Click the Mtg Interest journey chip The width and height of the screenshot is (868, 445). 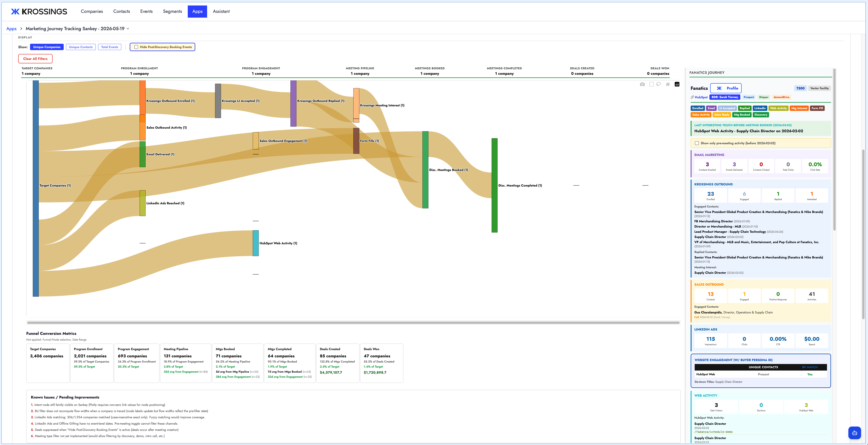[799, 108]
